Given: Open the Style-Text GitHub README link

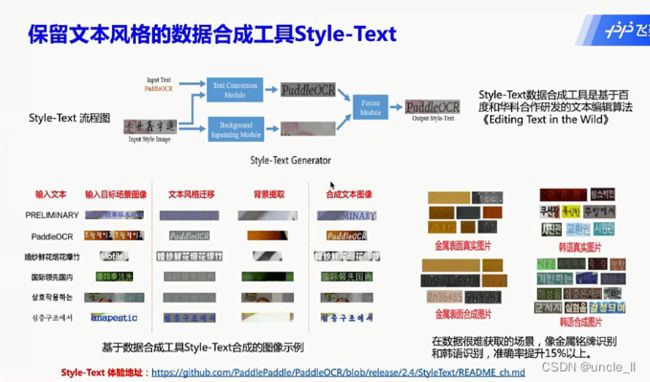Looking at the screenshot, I should [338, 372].
